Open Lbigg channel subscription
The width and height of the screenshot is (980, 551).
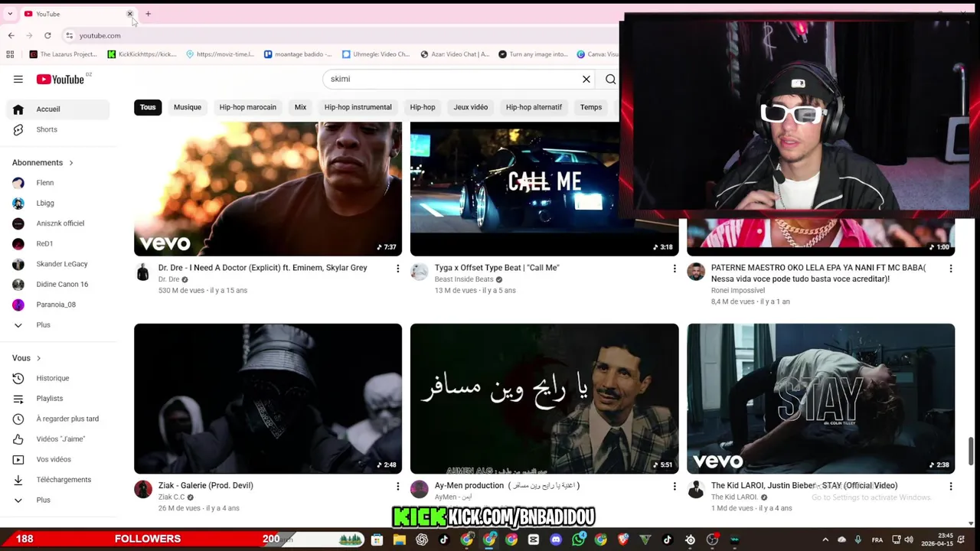58,203
